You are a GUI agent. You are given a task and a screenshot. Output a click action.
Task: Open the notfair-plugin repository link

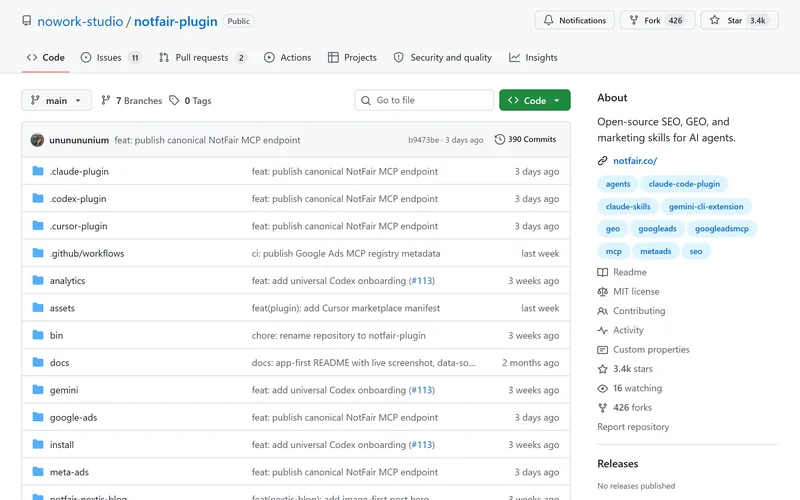click(x=176, y=21)
